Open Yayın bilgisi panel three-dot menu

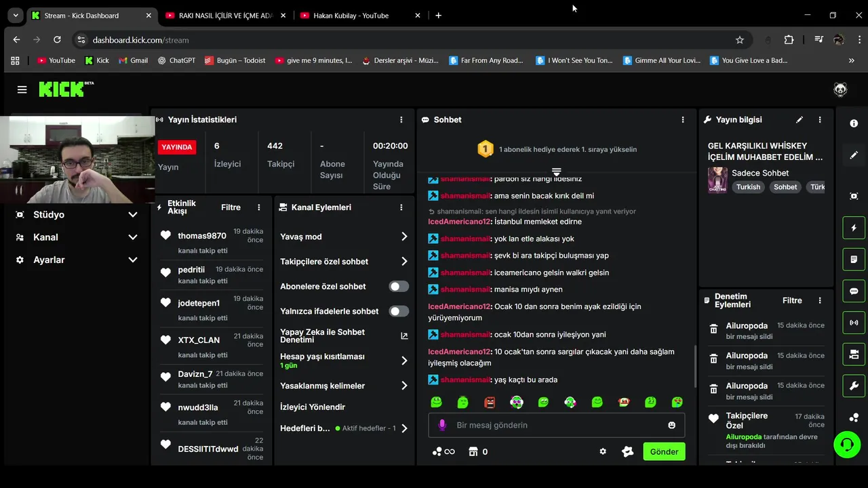click(820, 119)
